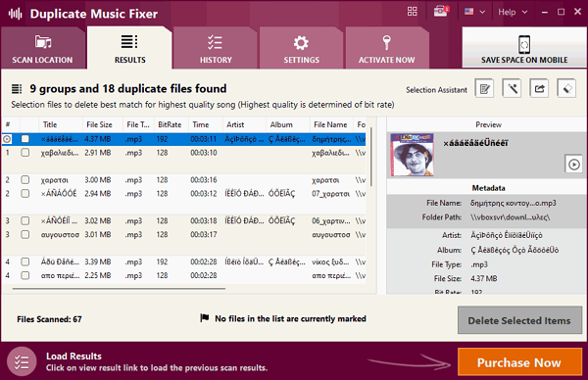Screen dimensions: 588x380
Task: Sort by the File Name column header
Action: pyautogui.click(x=331, y=124)
